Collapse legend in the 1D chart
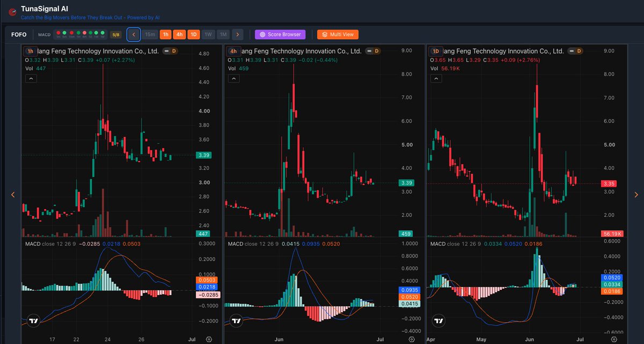 coord(436,78)
